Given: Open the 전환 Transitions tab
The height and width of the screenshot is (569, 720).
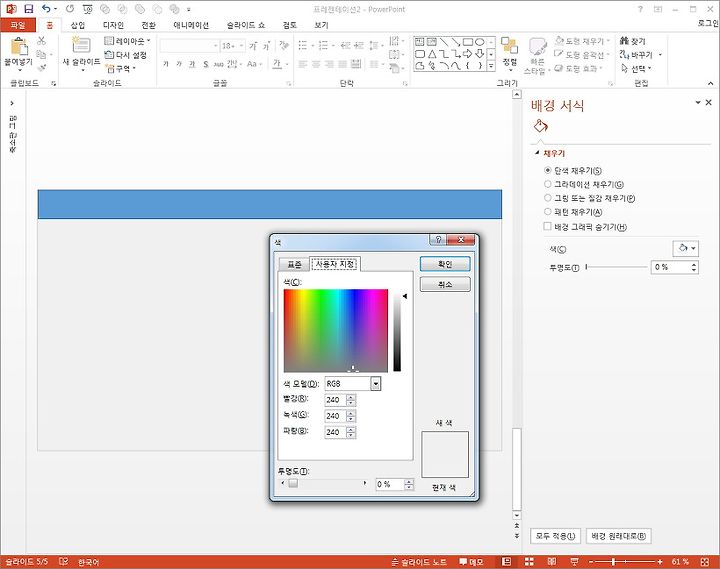Looking at the screenshot, I should click(x=148, y=25).
